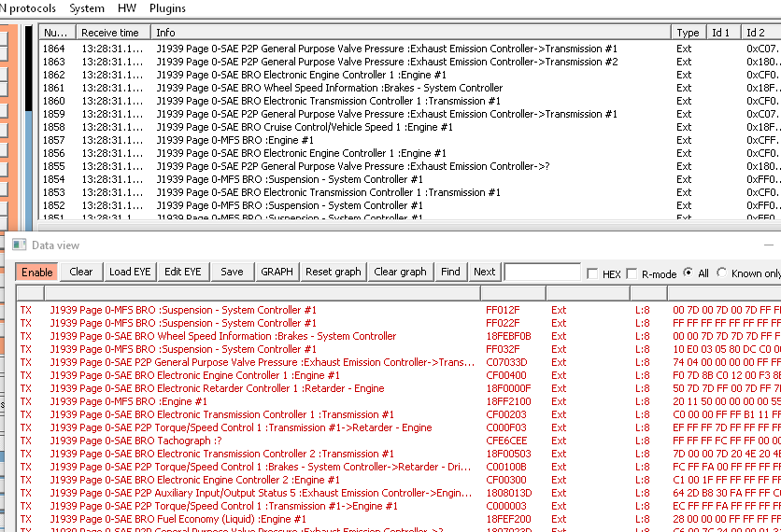This screenshot has height=532, width=781.
Task: Select the Tachograph row
Action: pos(399,441)
